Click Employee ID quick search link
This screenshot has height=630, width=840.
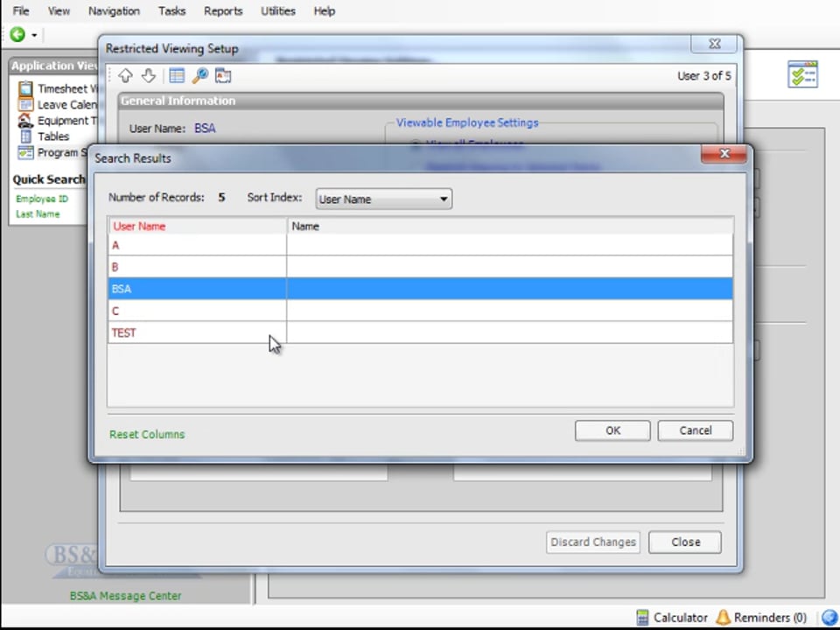pyautogui.click(x=42, y=199)
